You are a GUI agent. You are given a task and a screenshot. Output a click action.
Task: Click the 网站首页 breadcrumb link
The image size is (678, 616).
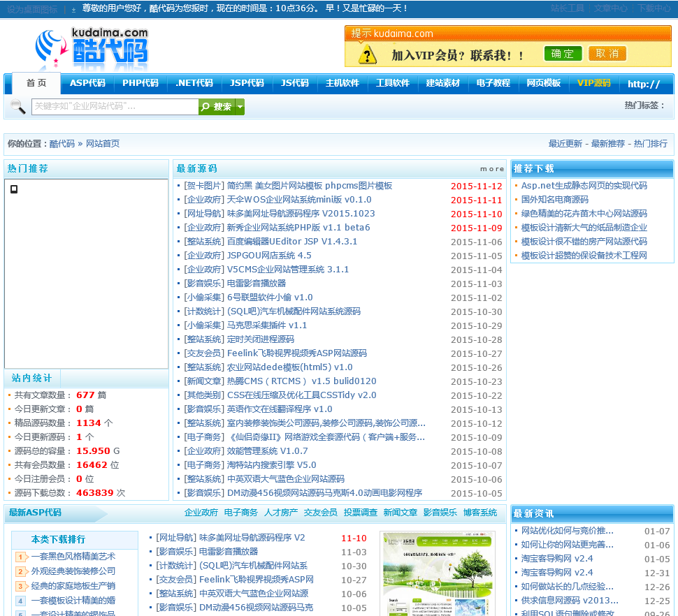click(103, 144)
